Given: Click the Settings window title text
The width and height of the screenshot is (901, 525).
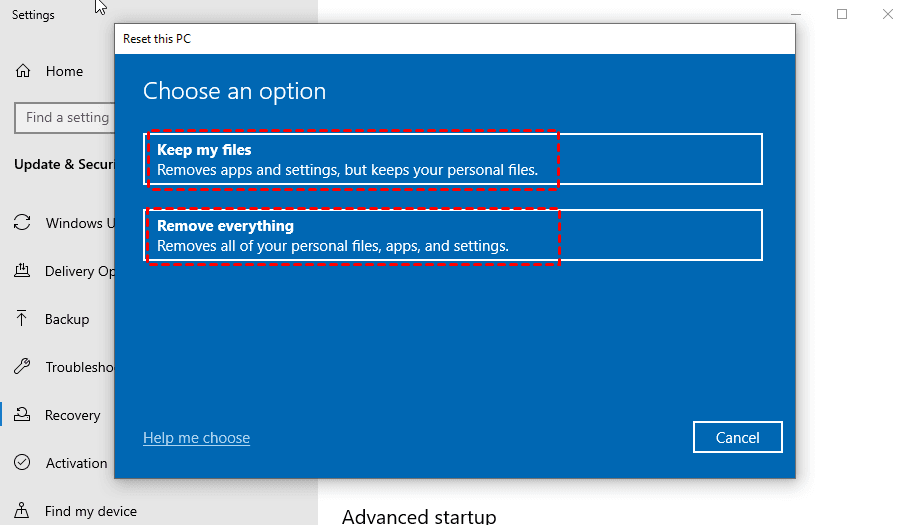Looking at the screenshot, I should 33,15.
